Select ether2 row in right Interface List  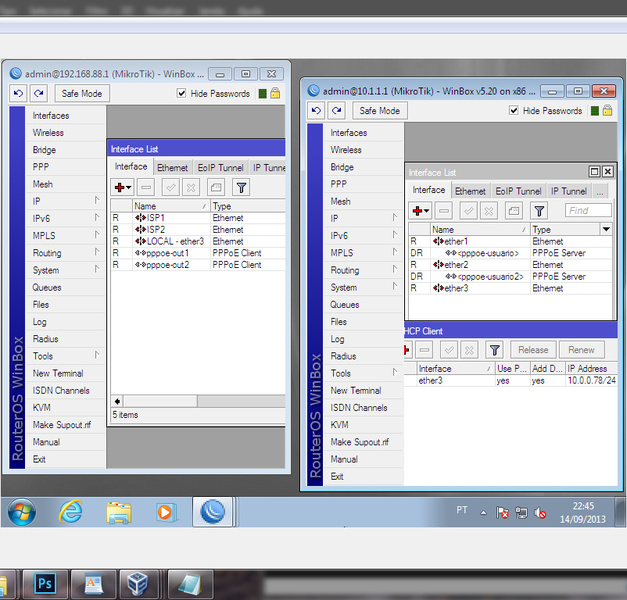coord(510,265)
